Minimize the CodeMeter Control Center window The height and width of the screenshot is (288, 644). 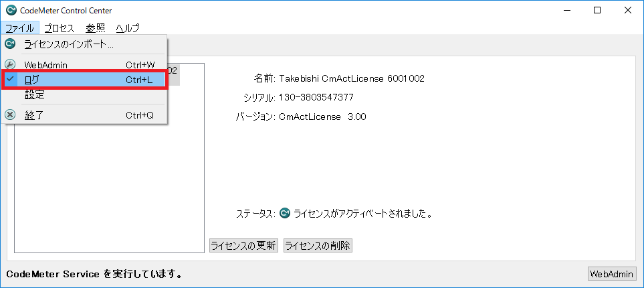(566, 10)
